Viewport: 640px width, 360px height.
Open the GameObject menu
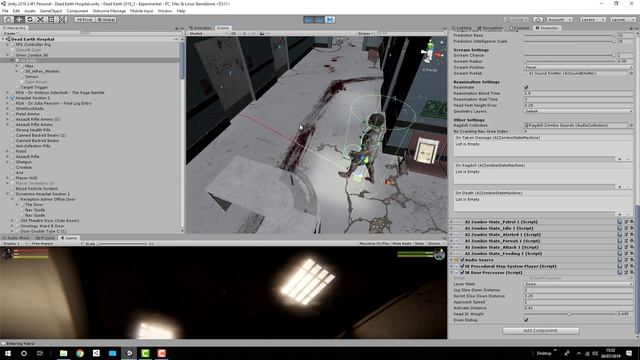(x=51, y=11)
